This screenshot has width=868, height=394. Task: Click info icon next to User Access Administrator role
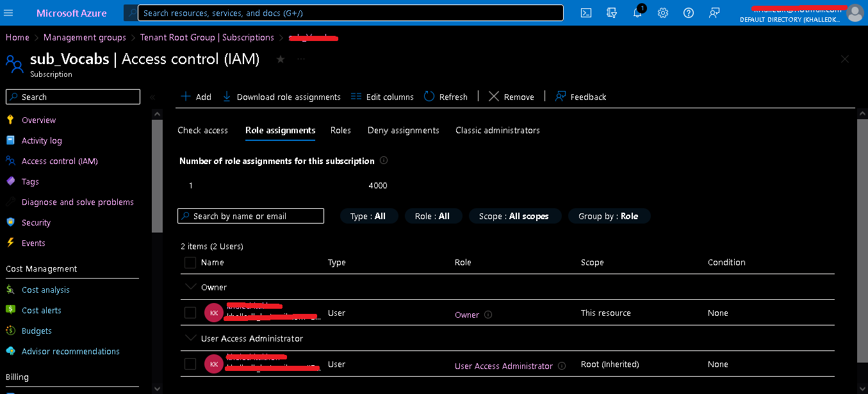[x=562, y=366]
